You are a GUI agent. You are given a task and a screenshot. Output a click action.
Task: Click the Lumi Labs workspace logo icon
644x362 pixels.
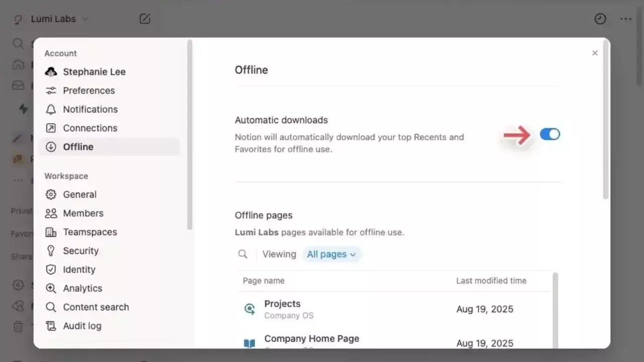coord(18,19)
